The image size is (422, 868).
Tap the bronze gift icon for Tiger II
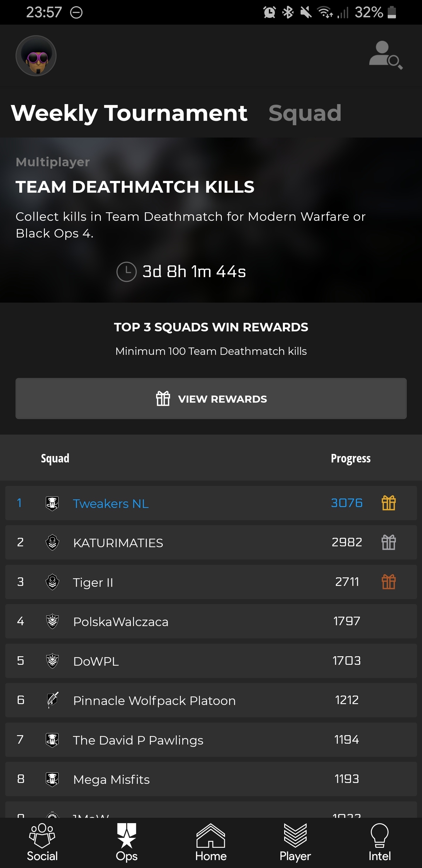[388, 582]
